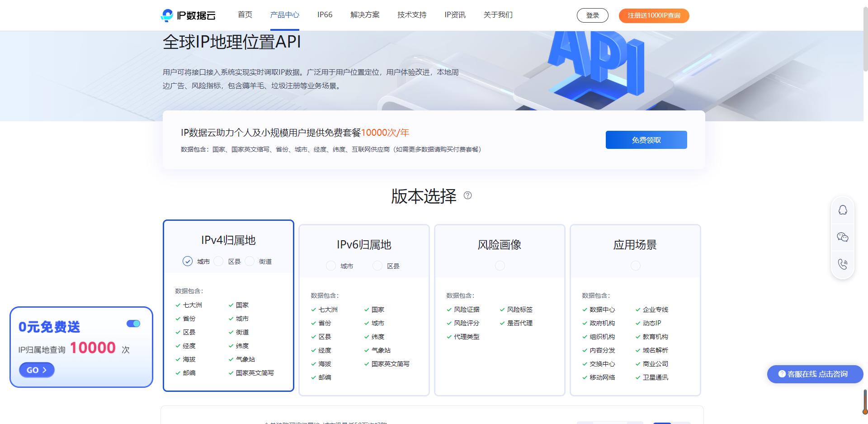Click the IP数据云 logo
This screenshot has height=424, width=868.
189,15
